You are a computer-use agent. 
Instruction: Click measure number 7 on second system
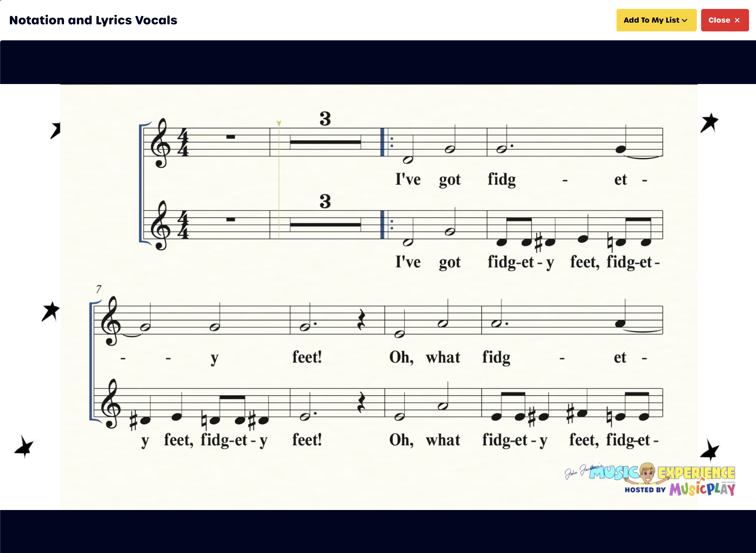click(x=98, y=289)
